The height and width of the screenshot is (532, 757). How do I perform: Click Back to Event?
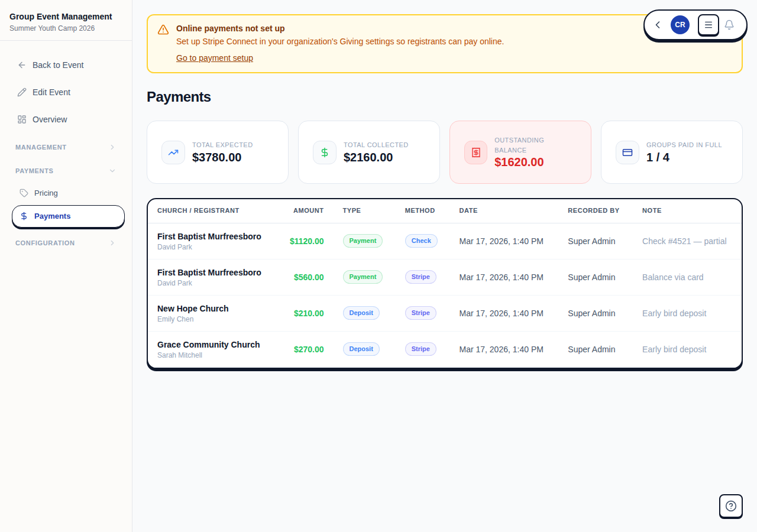pyautogui.click(x=57, y=65)
